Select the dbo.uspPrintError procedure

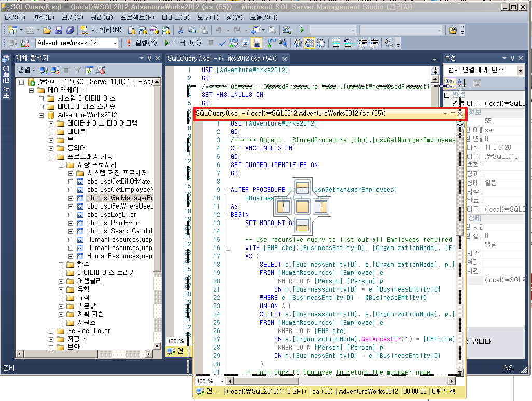tap(113, 223)
